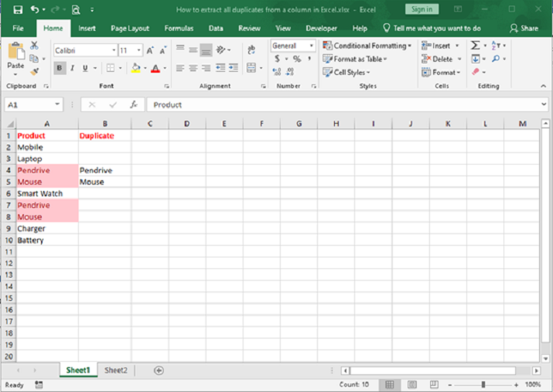Switch to Page Layout view
The image size is (553, 392).
pyautogui.click(x=412, y=384)
